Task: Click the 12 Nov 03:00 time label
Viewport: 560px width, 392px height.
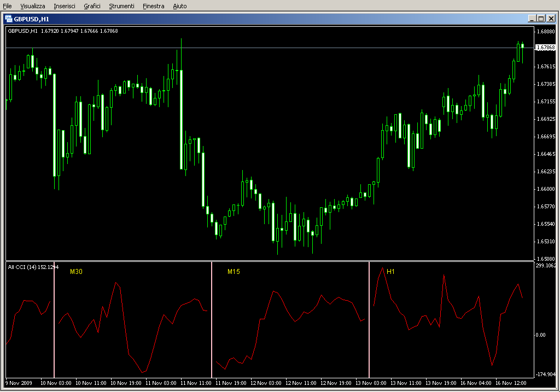Action: point(266,383)
